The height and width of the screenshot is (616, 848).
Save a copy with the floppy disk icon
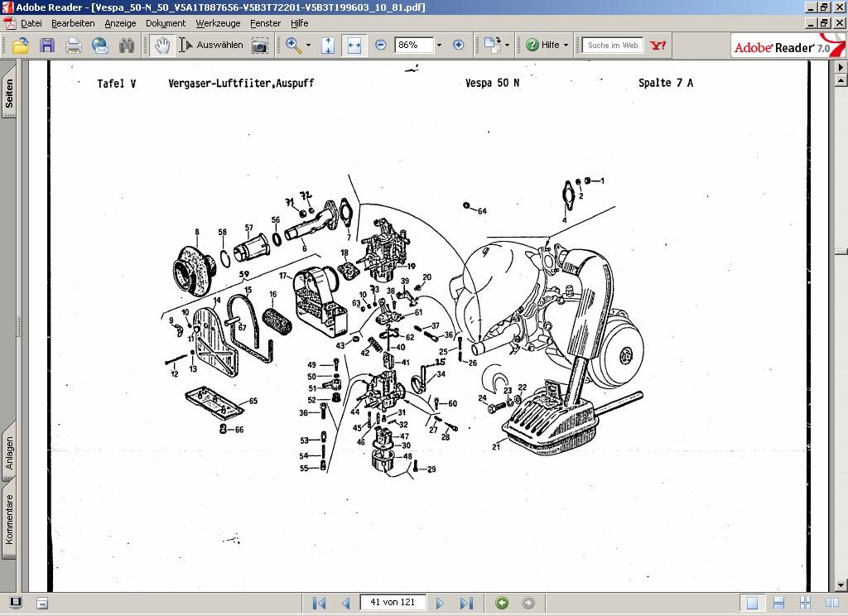coord(46,46)
